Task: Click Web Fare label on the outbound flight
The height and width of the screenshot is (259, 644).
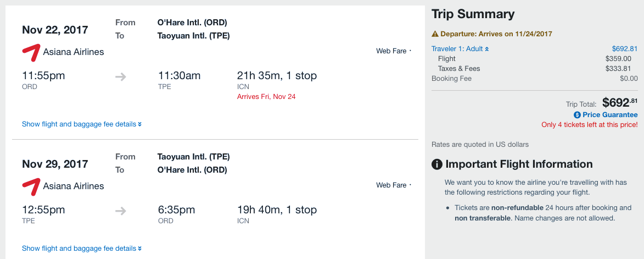Action: (391, 51)
